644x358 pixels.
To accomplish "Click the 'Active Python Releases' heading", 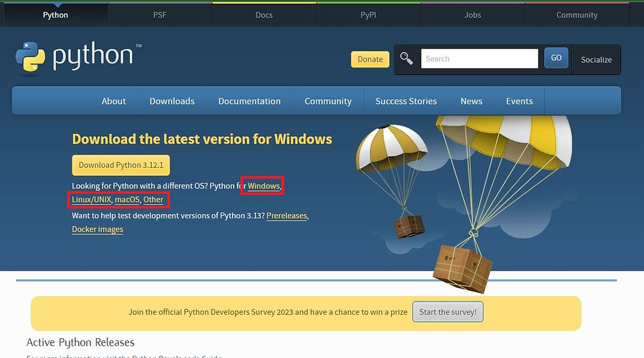I will coord(80,342).
